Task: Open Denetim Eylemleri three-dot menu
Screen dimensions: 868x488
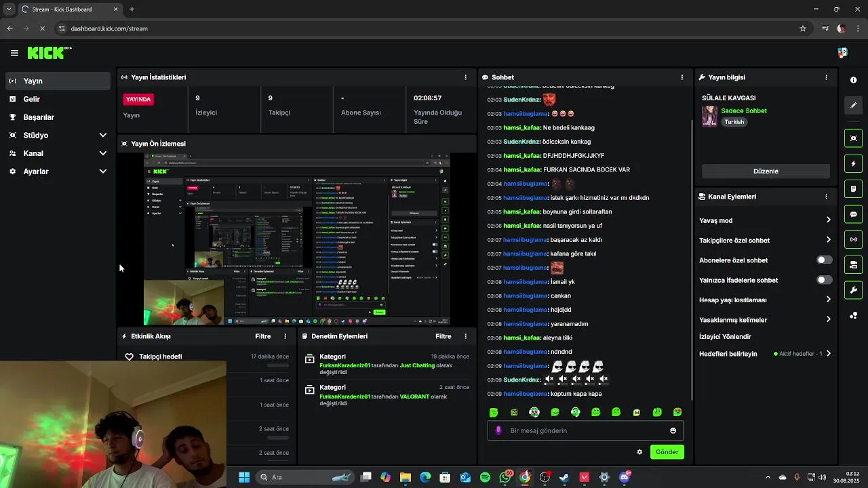Action: coord(465,336)
